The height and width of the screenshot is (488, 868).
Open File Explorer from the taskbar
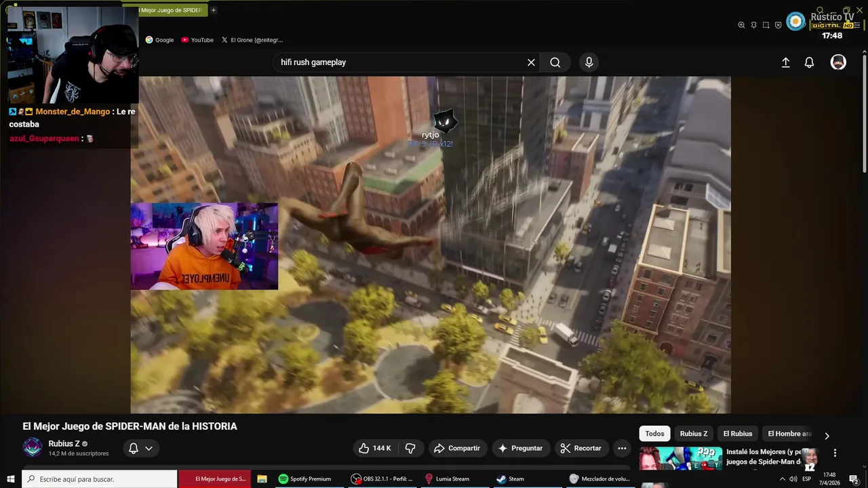pos(262,479)
